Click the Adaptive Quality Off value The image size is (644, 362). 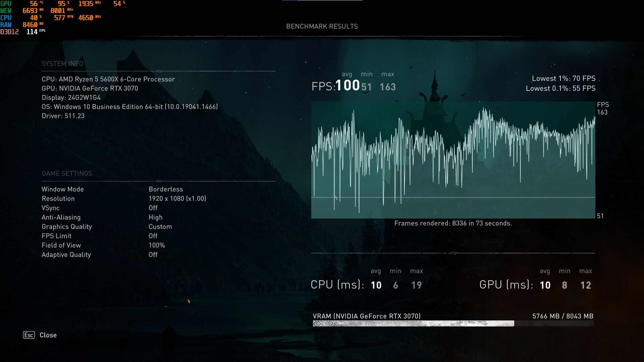pos(153,255)
